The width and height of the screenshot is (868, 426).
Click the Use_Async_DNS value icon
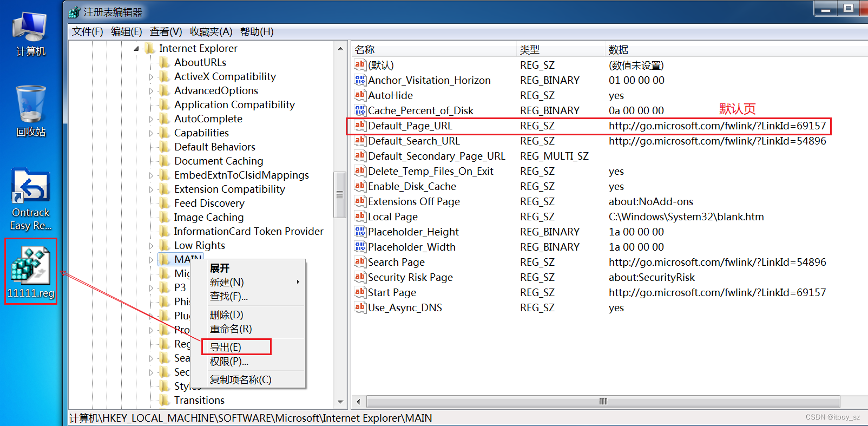[x=360, y=307]
